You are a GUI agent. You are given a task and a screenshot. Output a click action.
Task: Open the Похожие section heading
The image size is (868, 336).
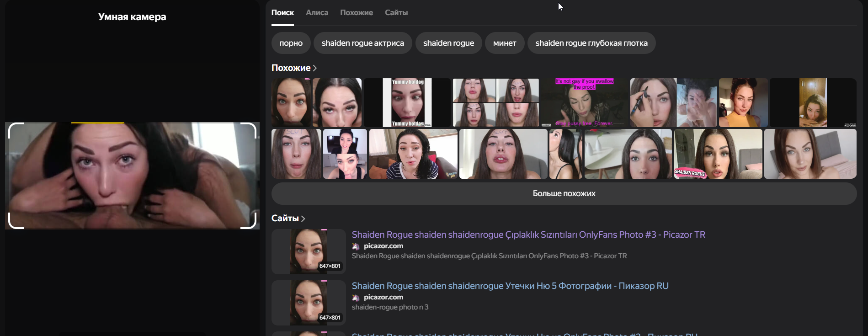291,68
